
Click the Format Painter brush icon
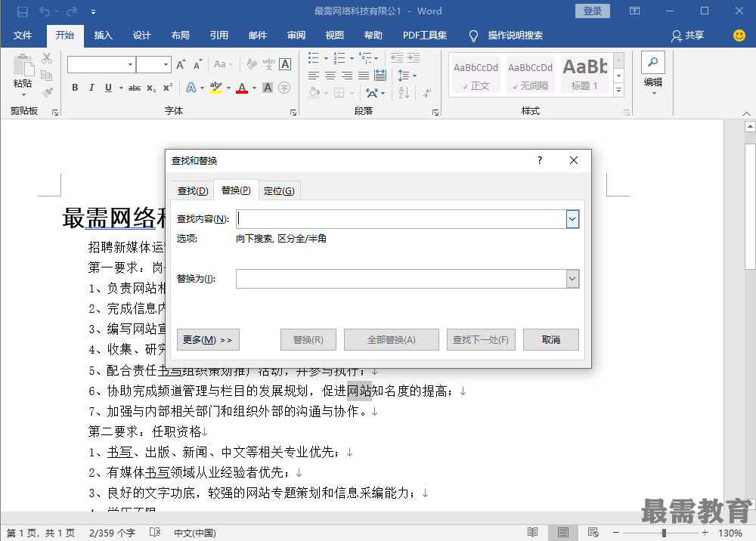tap(47, 92)
